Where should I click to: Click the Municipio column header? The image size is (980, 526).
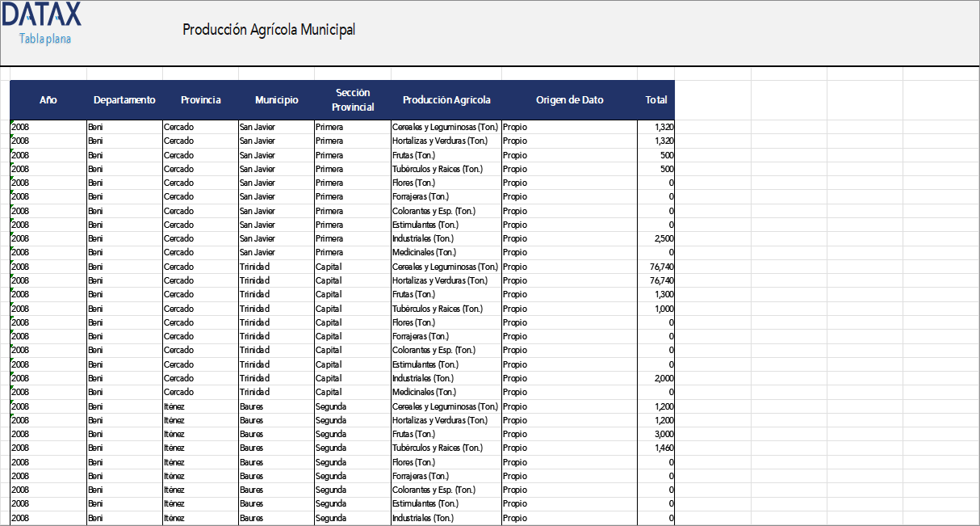(277, 99)
